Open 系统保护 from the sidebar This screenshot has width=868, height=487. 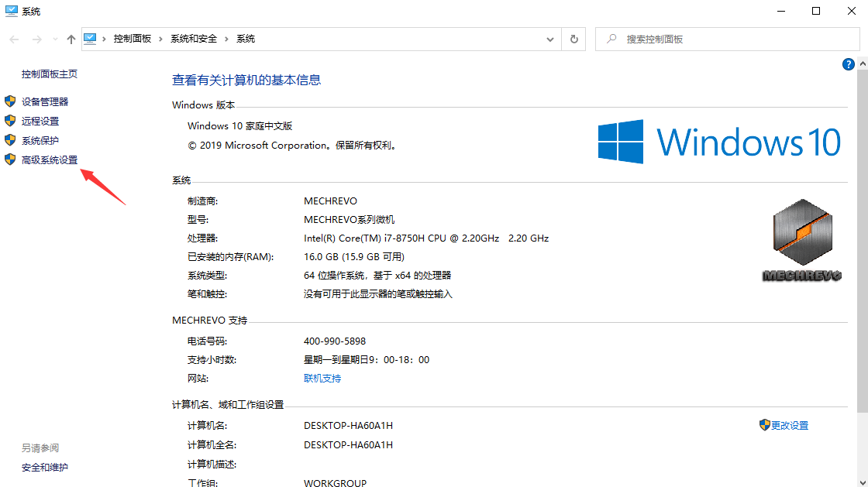(40, 140)
